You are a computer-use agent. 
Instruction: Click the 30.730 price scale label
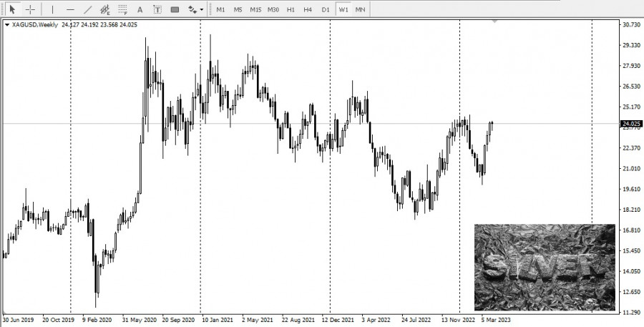point(632,24)
